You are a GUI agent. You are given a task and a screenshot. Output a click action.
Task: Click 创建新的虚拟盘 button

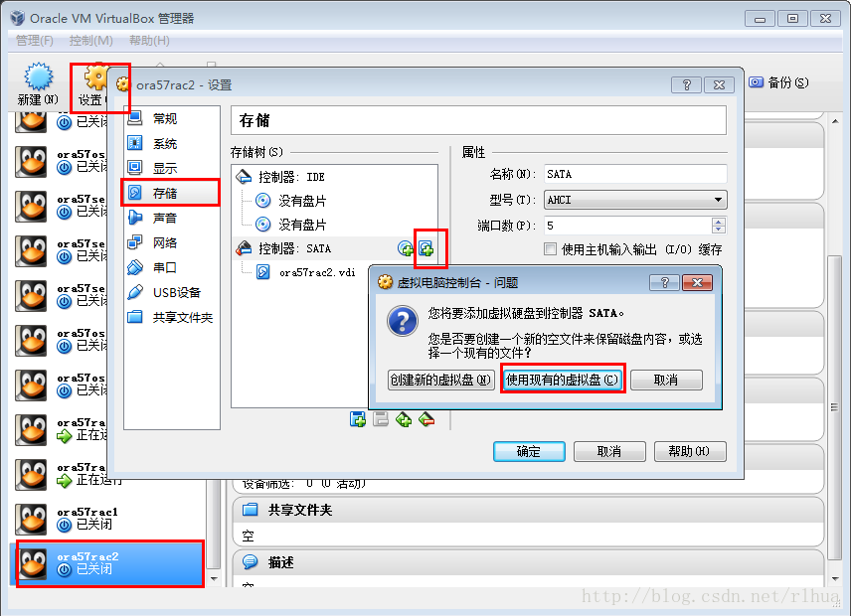coord(440,380)
